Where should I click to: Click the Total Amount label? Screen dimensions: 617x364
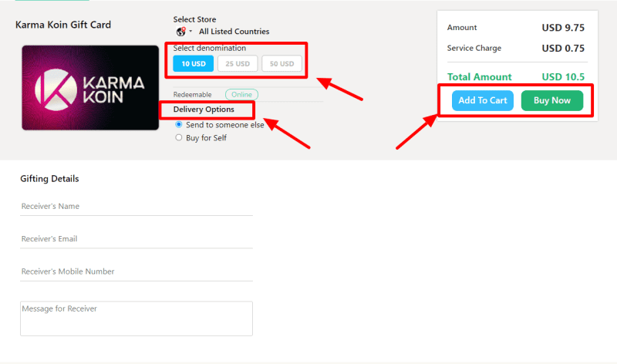click(x=479, y=77)
